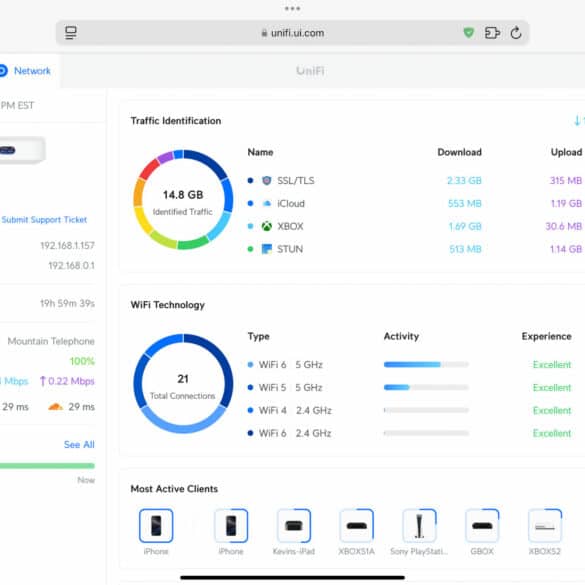Click the green privacy shield icon
Screen dimensions: 585x585
(469, 33)
